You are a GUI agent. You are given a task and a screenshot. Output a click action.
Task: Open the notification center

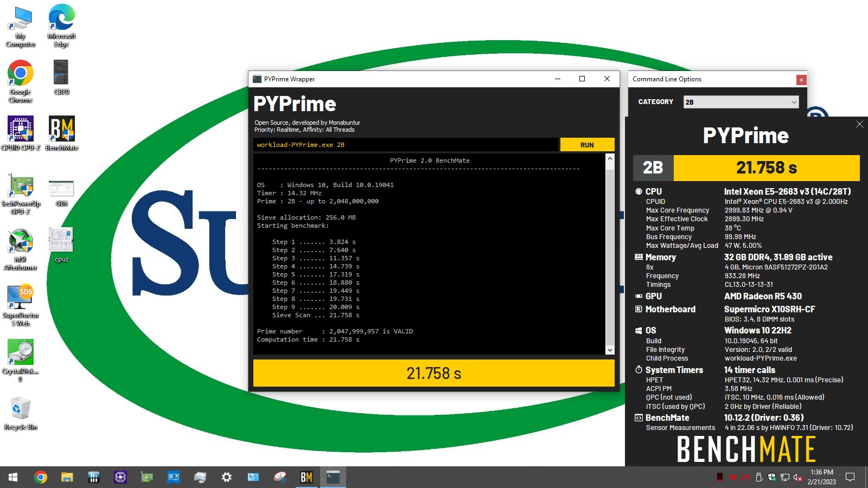pyautogui.click(x=850, y=477)
